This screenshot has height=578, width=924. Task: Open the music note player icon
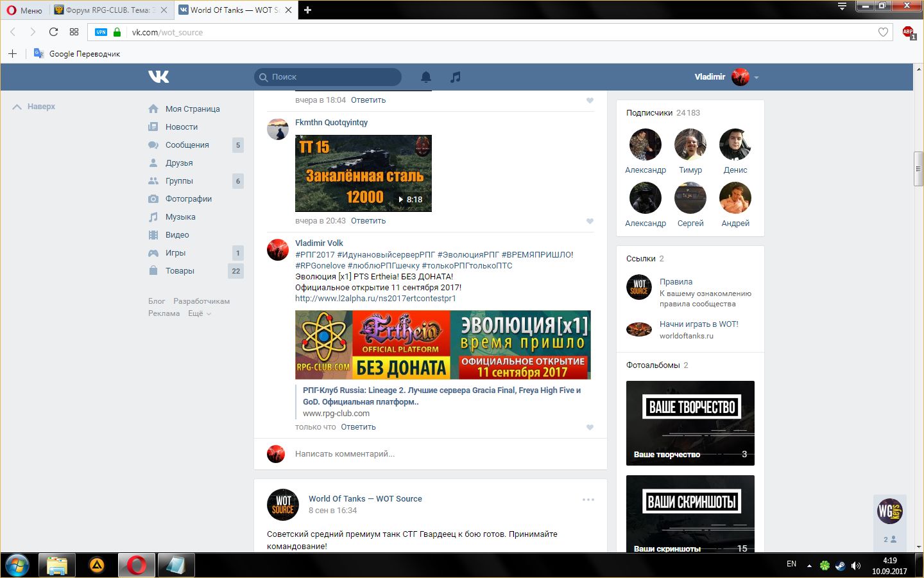(x=456, y=77)
